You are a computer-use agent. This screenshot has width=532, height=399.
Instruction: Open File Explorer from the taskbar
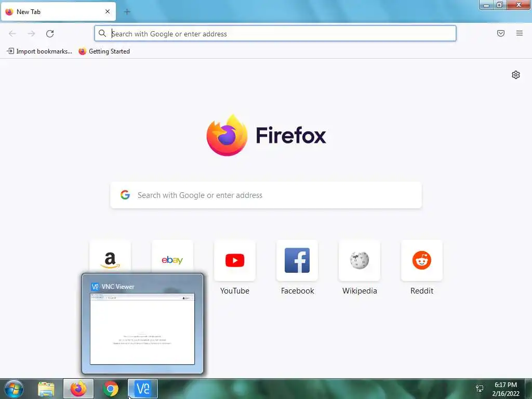click(46, 389)
